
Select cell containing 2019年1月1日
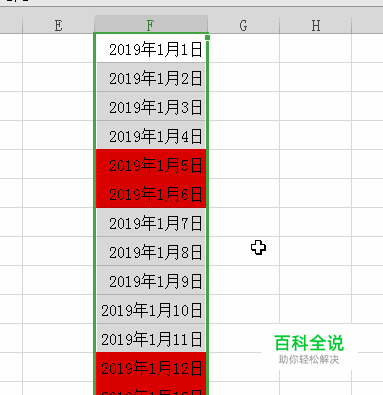click(151, 48)
